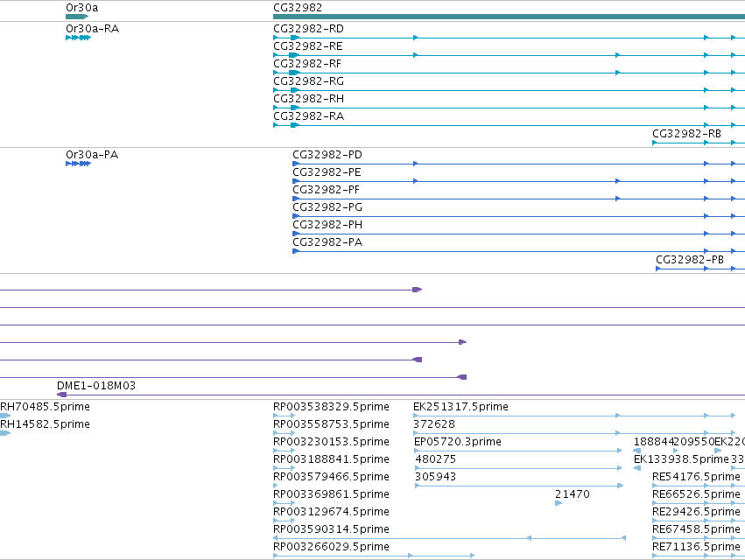This screenshot has height=560, width=745.
Task: Select protein CG32982-PF
Action: tap(326, 190)
